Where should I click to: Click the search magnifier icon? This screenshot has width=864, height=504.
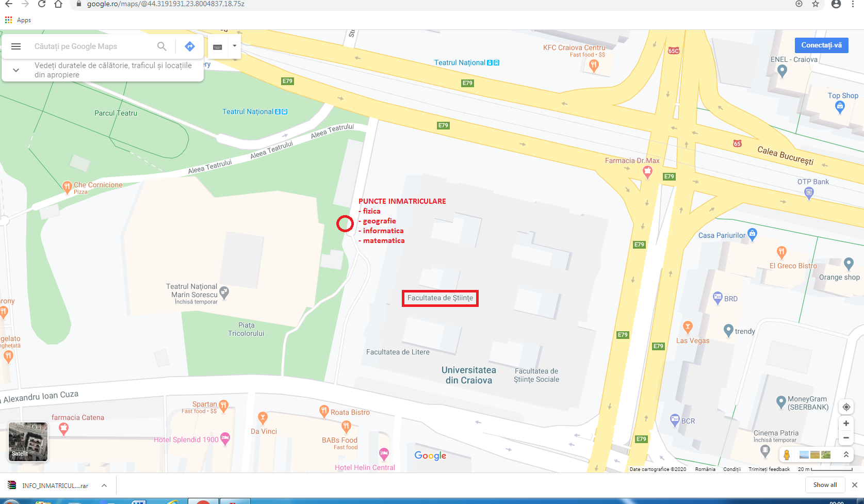(x=162, y=46)
